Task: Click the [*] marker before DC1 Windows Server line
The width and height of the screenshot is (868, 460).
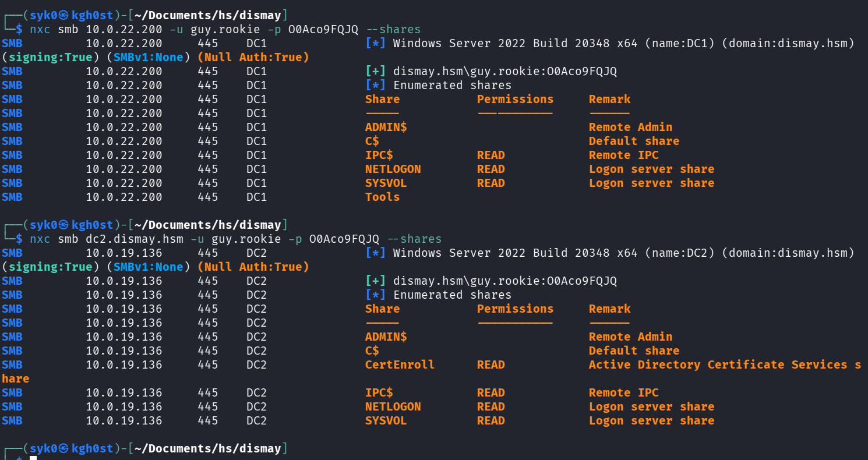Action: click(376, 43)
